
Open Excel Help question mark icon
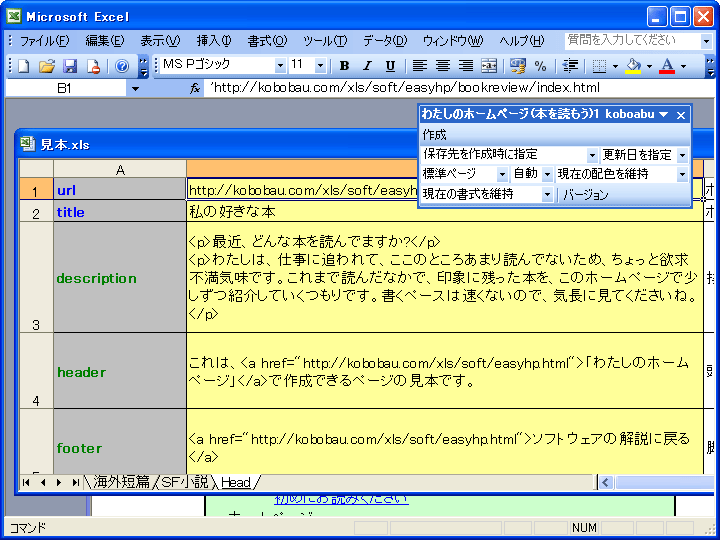tap(122, 66)
